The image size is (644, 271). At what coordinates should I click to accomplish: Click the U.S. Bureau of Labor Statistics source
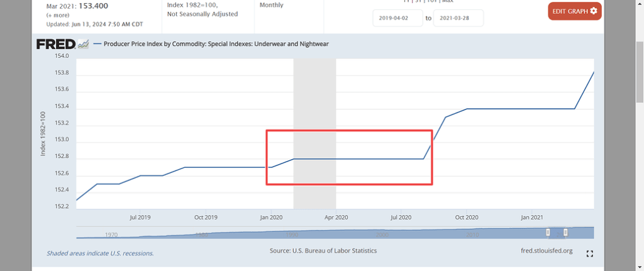click(x=334, y=251)
